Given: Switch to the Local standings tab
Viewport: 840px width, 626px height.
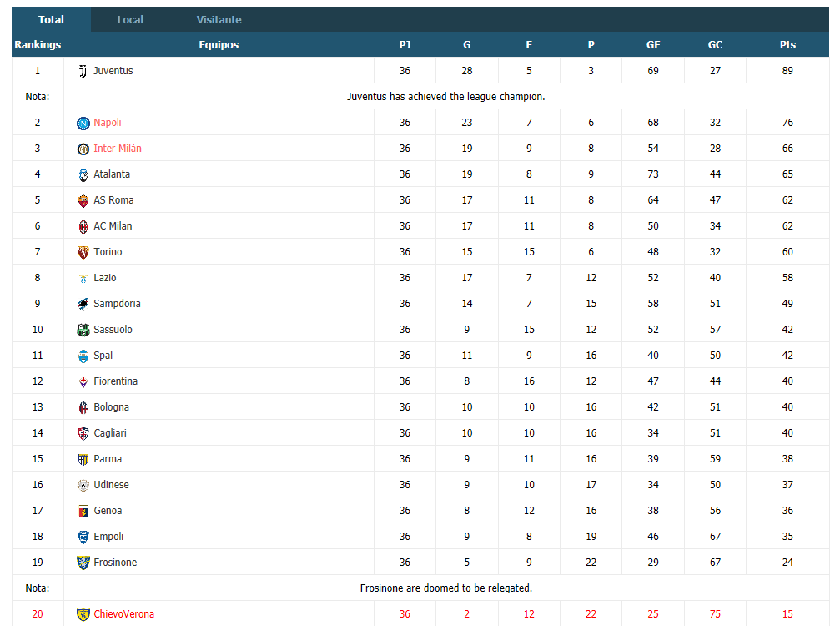Looking at the screenshot, I should pyautogui.click(x=130, y=20).
